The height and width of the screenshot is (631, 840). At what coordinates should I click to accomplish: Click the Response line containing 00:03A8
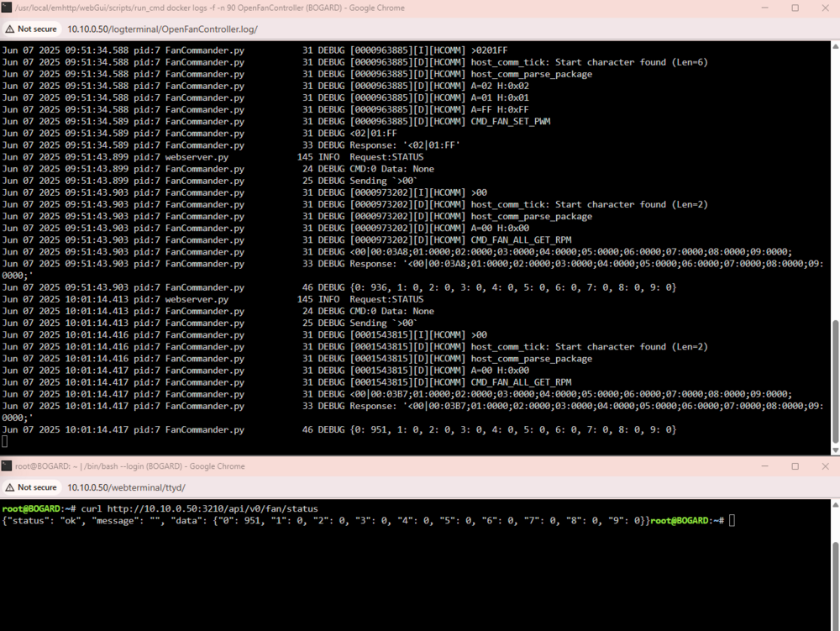tap(412, 270)
